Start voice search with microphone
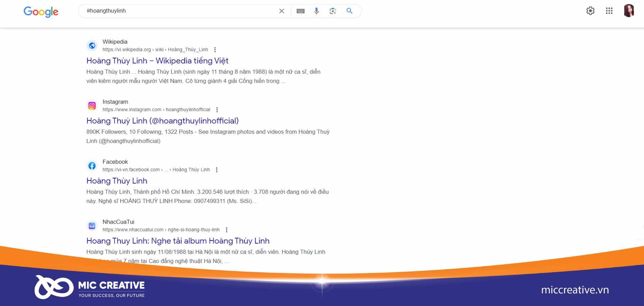 tap(316, 11)
